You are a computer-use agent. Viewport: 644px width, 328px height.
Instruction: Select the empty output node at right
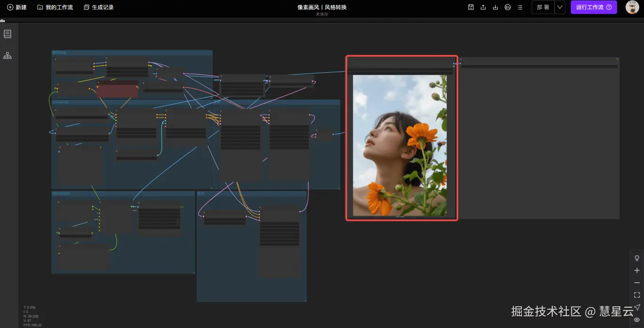539,138
